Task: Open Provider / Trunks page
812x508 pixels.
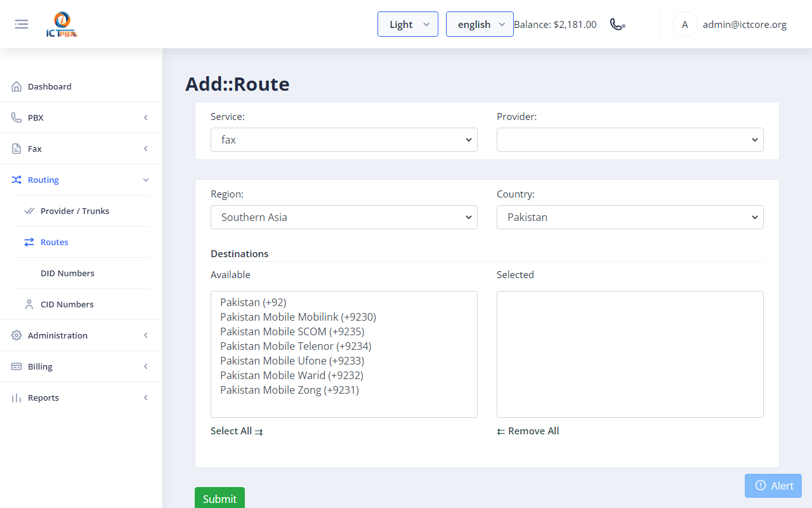Action: [x=75, y=211]
